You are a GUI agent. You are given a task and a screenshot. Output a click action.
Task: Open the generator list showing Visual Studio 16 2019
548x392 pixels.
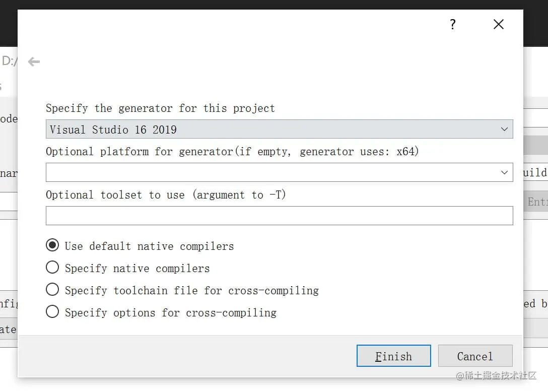tap(280, 129)
